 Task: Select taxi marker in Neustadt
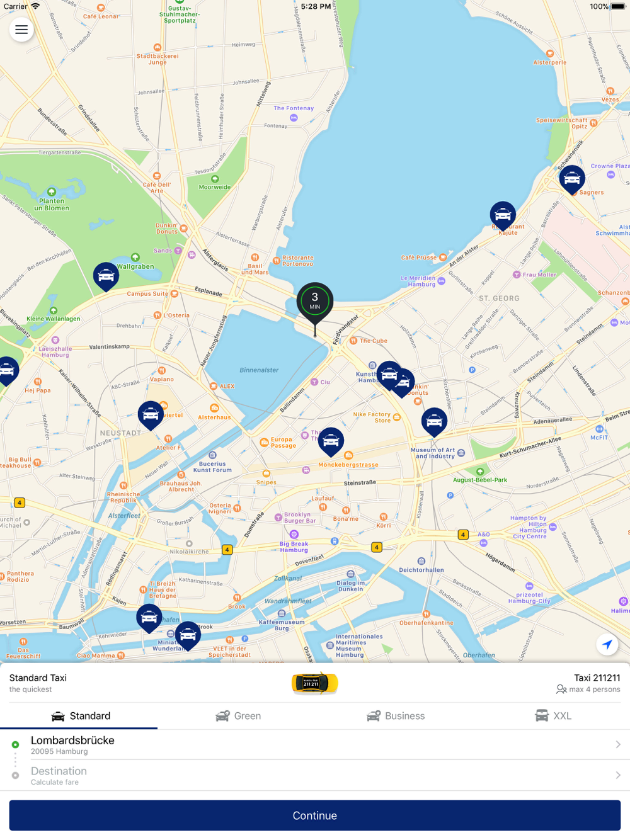click(x=151, y=416)
